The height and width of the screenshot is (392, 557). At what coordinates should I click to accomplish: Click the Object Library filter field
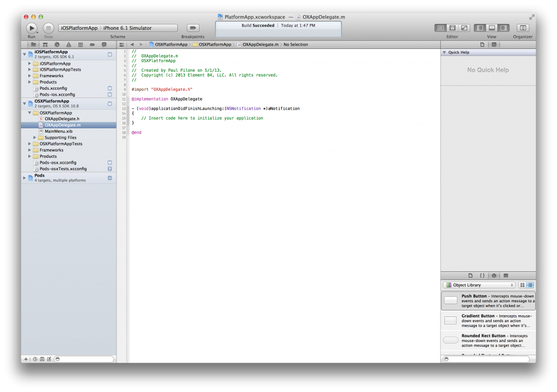(x=486, y=359)
